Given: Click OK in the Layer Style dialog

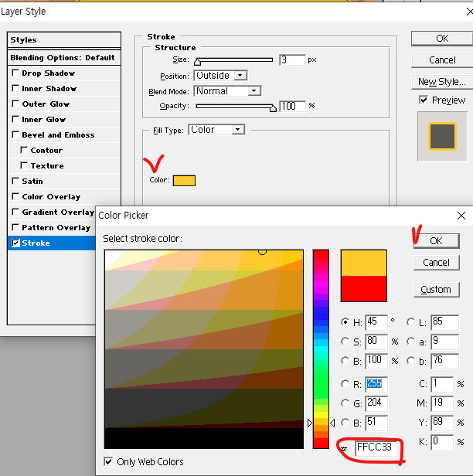Looking at the screenshot, I should [x=442, y=39].
